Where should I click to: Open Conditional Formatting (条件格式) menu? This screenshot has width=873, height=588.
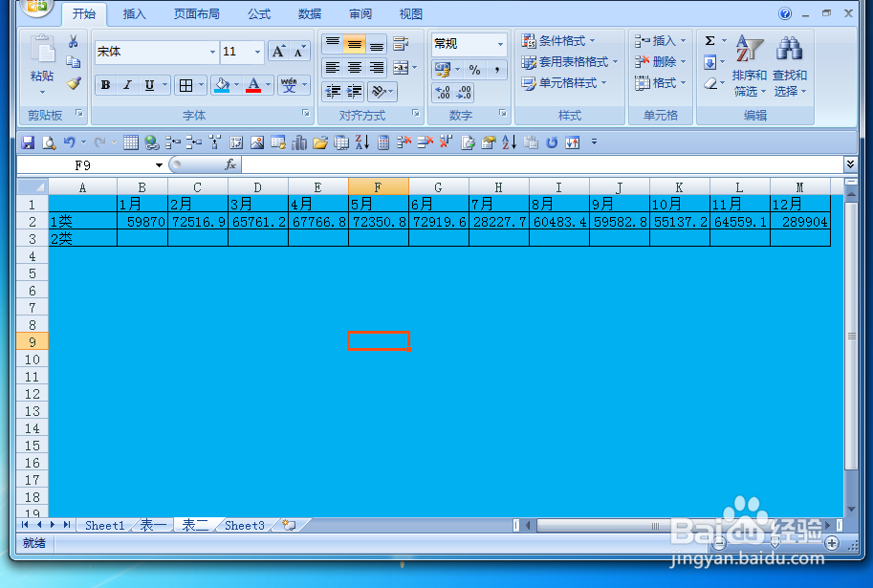(558, 41)
